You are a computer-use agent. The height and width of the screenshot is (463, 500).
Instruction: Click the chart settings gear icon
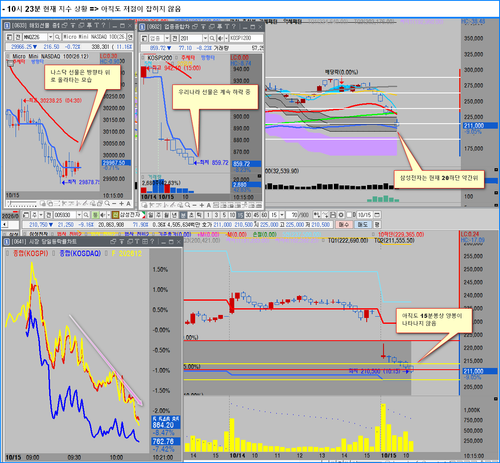coord(341,215)
